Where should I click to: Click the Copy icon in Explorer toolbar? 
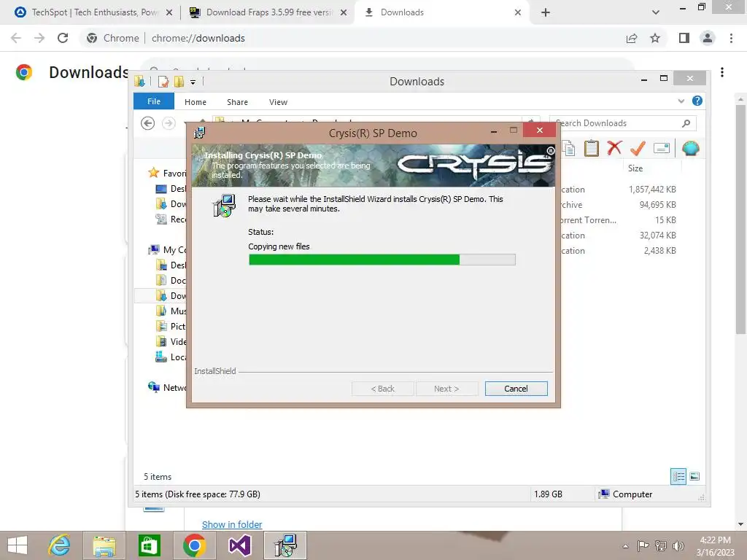coord(568,148)
